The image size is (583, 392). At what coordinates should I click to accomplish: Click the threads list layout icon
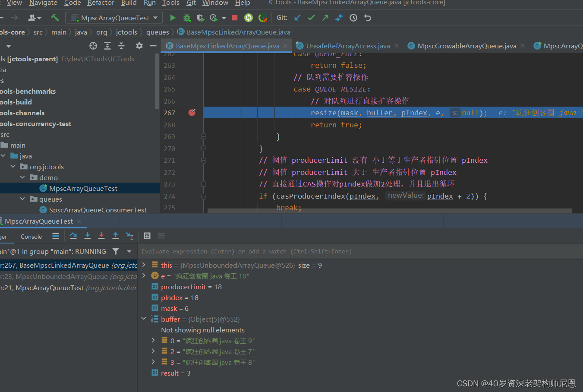click(56, 236)
